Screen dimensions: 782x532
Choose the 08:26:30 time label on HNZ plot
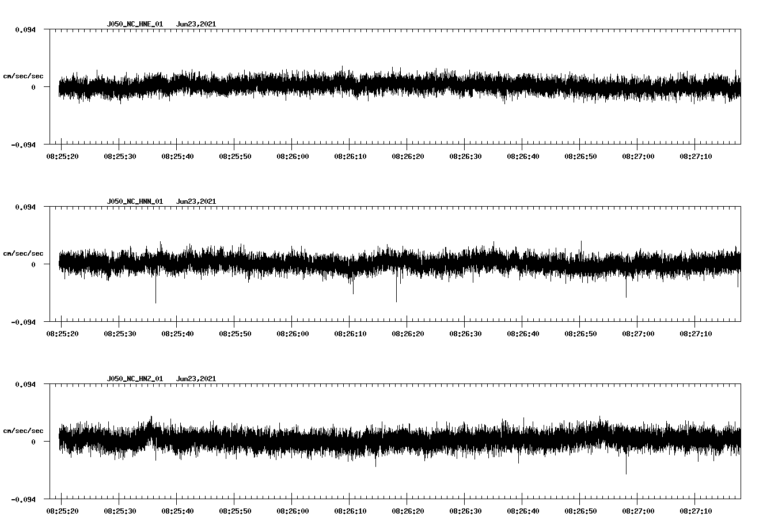pyautogui.click(x=465, y=511)
